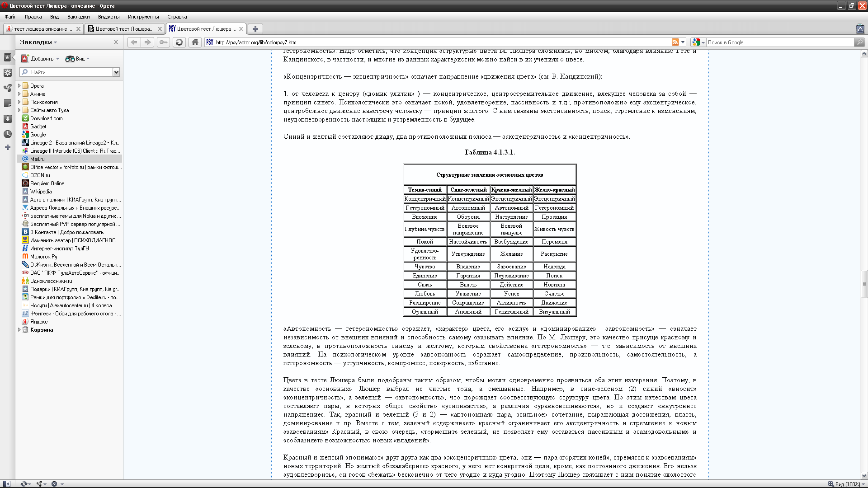Open the feed dropdown arrow next to RSS icon

tap(683, 42)
